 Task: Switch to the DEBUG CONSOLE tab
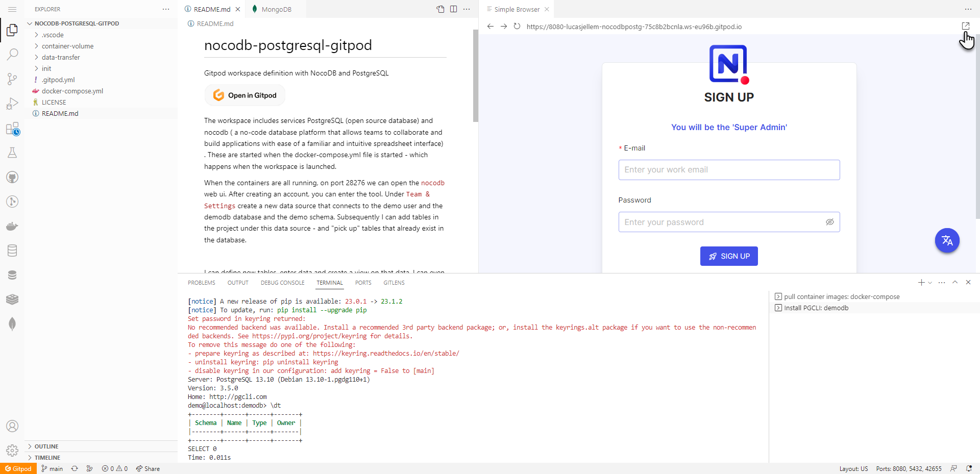coord(282,283)
